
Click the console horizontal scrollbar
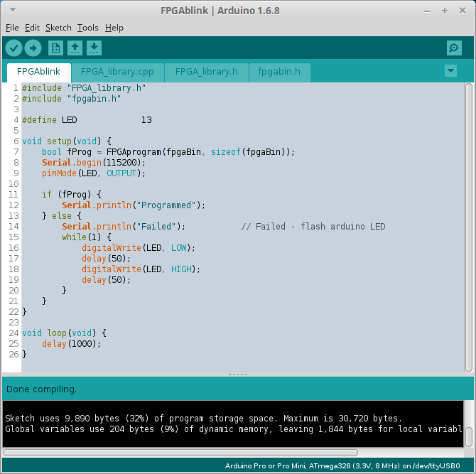[x=180, y=453]
